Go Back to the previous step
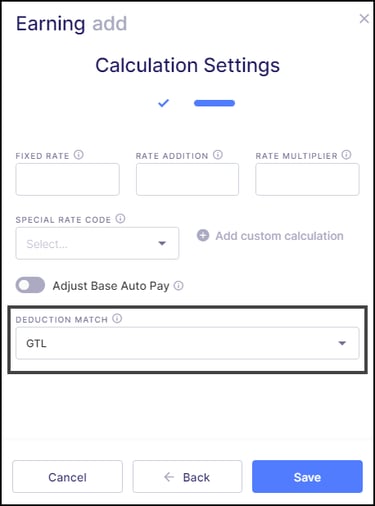Viewport: 375px width, 506px height. [x=187, y=477]
